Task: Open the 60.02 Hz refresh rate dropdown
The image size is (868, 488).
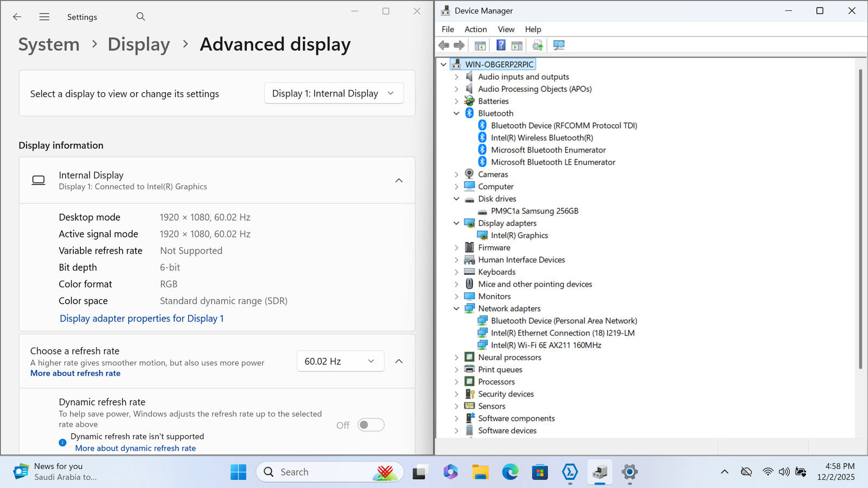Action: pyautogui.click(x=340, y=361)
